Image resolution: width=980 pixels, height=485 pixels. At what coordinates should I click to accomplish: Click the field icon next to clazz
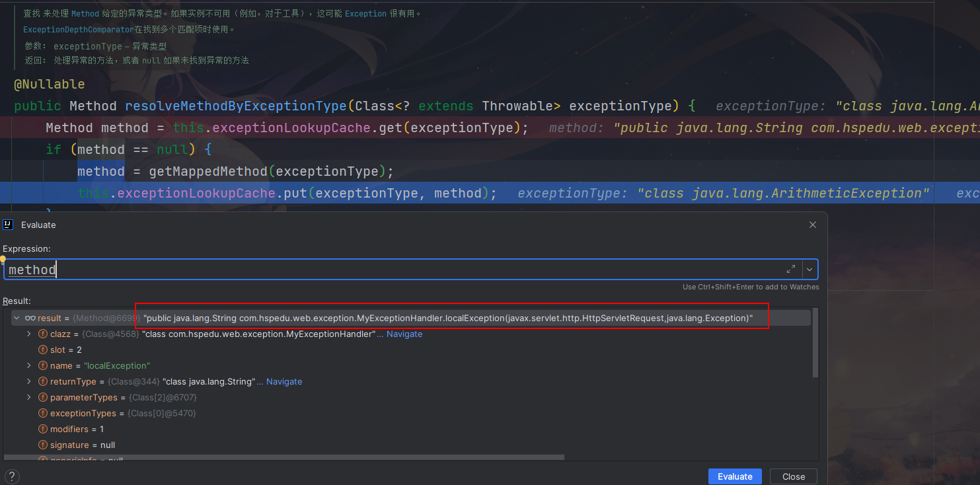(43, 334)
